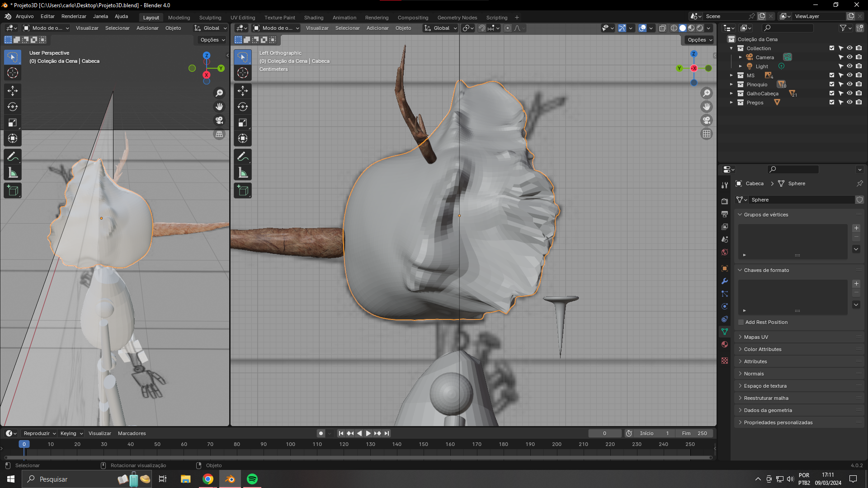Expand the GalhoCabeça collection in outliner
This screenshot has height=488, width=868.
coord(731,94)
